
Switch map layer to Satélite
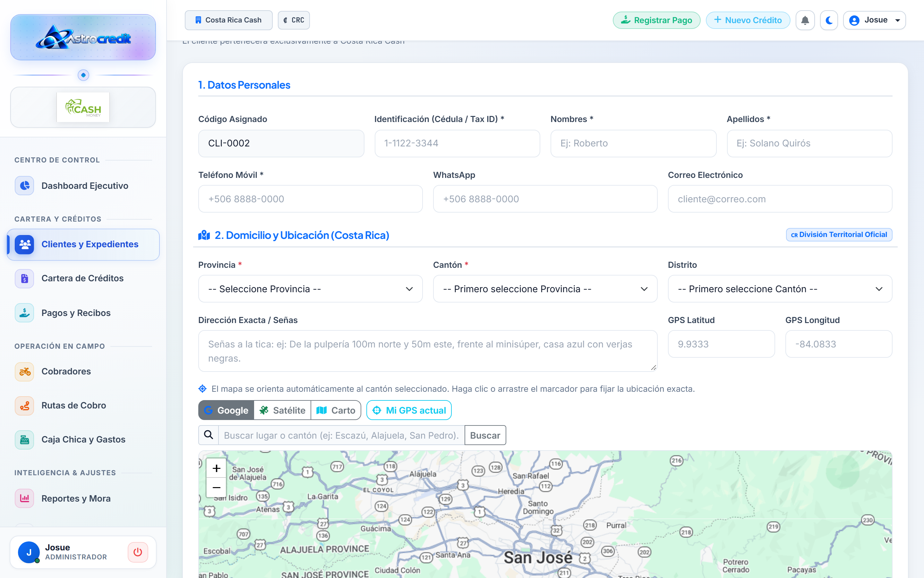coord(283,410)
